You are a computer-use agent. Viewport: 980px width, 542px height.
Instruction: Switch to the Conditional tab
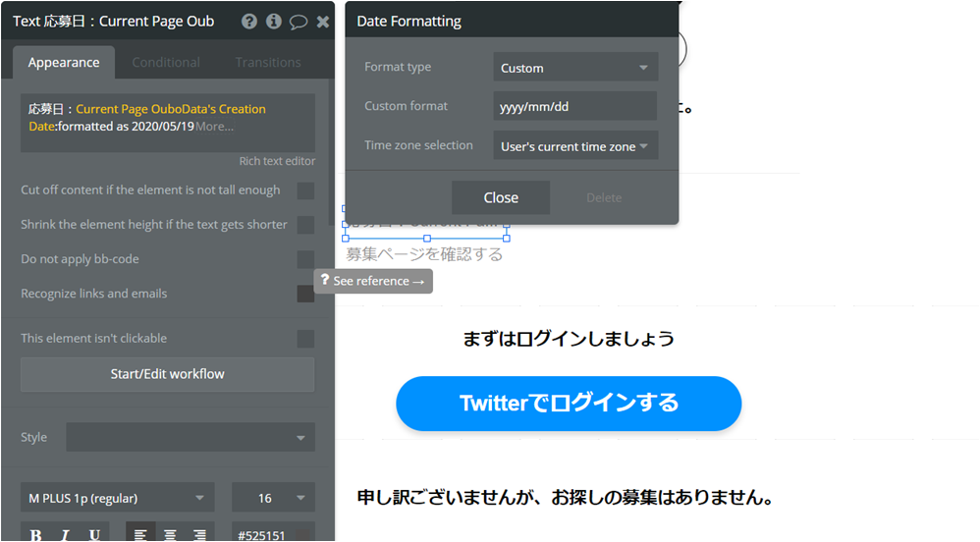click(166, 63)
